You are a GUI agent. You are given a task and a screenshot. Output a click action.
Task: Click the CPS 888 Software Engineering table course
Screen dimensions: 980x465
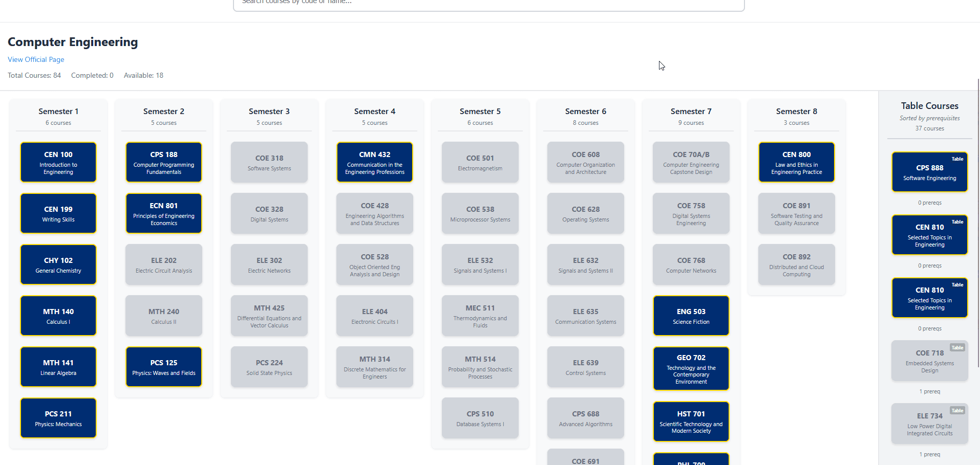(x=930, y=172)
